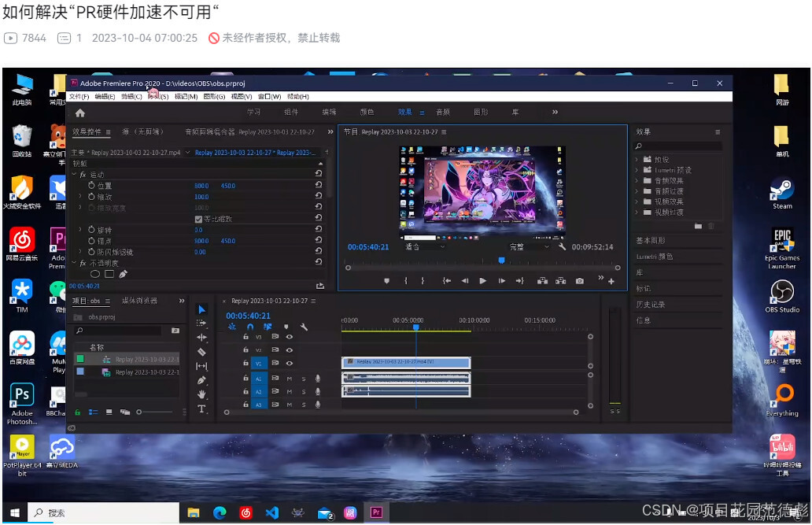
Task: Export effect controls frame icon
Action: 320,286
